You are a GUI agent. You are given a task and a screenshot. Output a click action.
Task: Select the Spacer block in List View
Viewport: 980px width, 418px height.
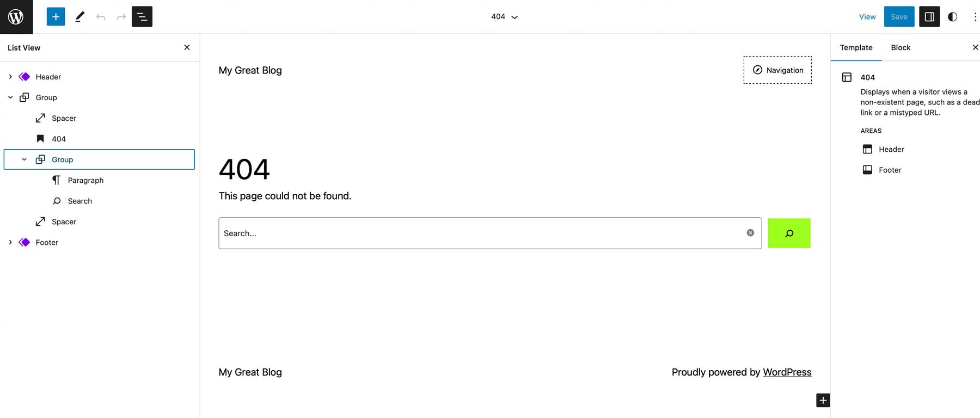point(63,118)
